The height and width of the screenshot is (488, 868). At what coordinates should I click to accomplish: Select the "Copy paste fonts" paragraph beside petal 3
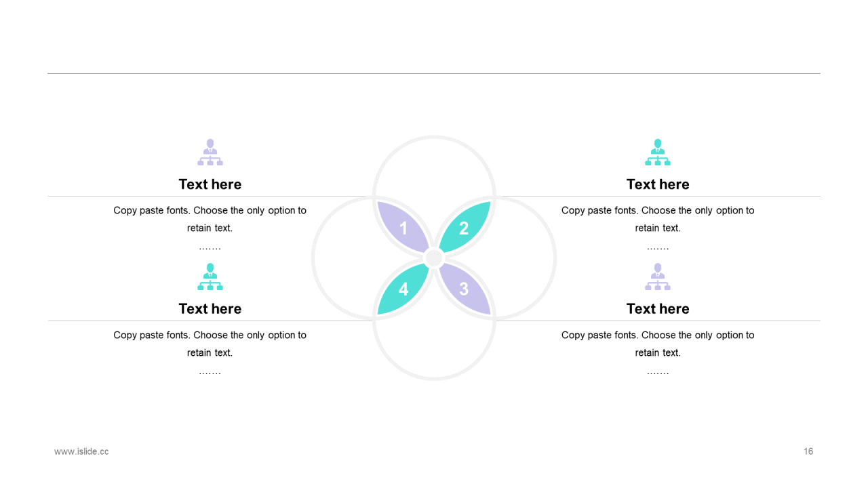point(658,344)
